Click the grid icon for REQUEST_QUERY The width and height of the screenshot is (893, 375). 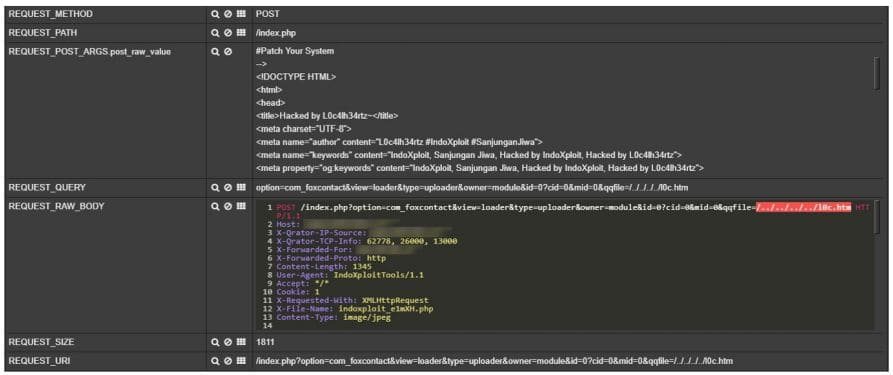240,187
